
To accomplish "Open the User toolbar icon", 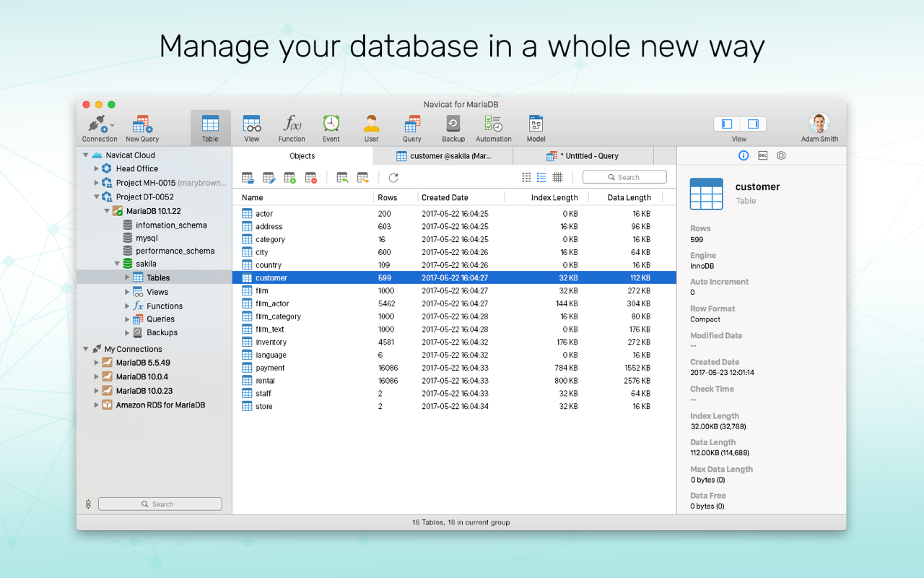I will pos(371,124).
